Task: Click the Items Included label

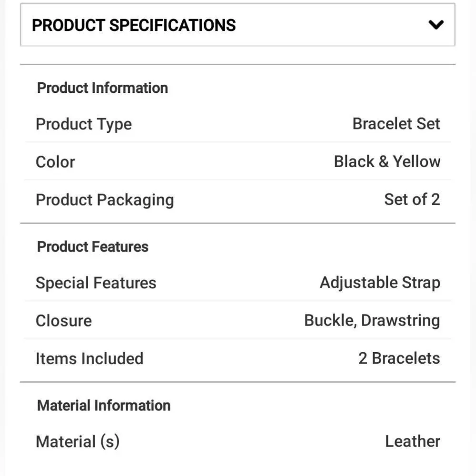Action: 89,358
